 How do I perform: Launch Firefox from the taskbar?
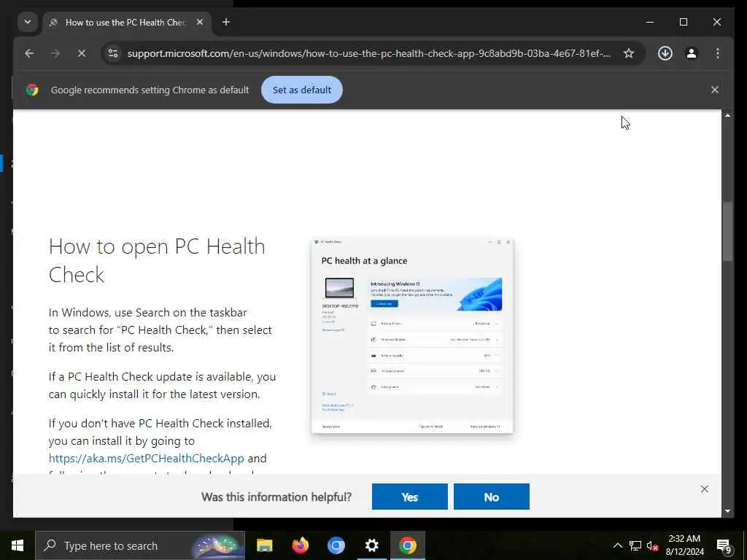tap(300, 545)
